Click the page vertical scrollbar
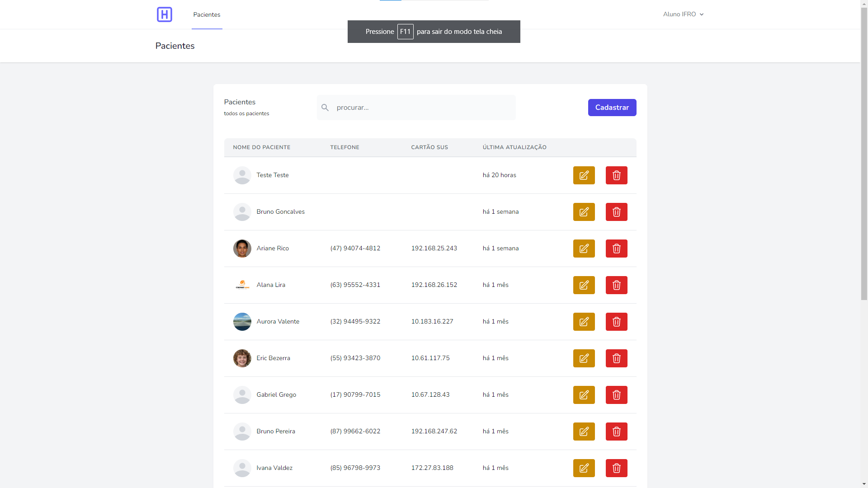868x488 pixels. tap(864, 154)
